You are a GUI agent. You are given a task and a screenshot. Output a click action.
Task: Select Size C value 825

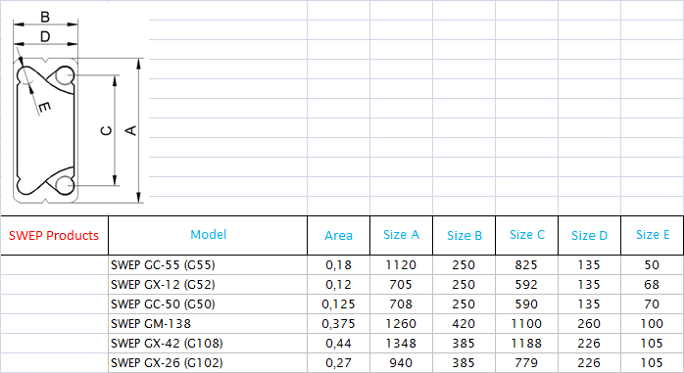click(x=527, y=265)
